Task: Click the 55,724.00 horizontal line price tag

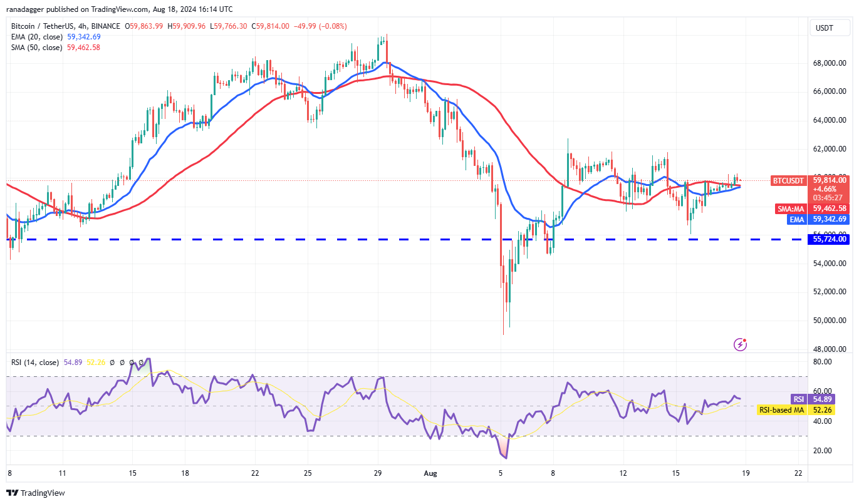Action: click(830, 239)
